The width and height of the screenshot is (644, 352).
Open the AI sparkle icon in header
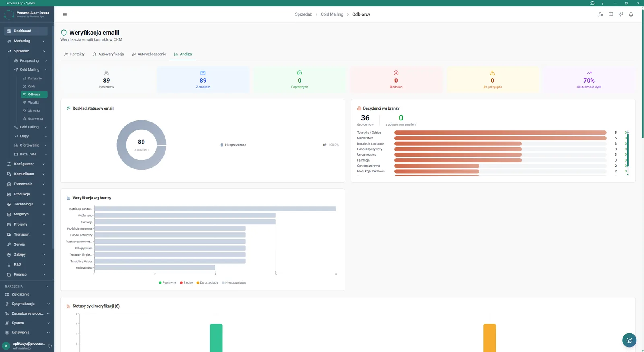point(621,14)
